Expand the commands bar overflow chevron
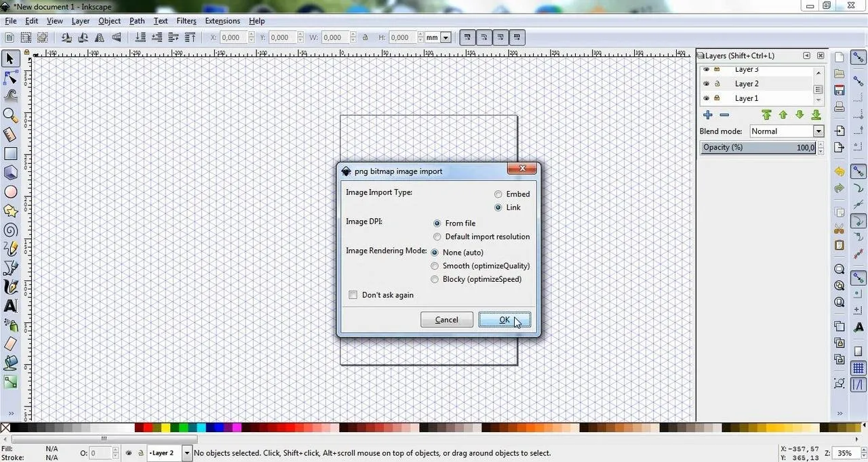Image resolution: width=868 pixels, height=462 pixels. [840, 413]
